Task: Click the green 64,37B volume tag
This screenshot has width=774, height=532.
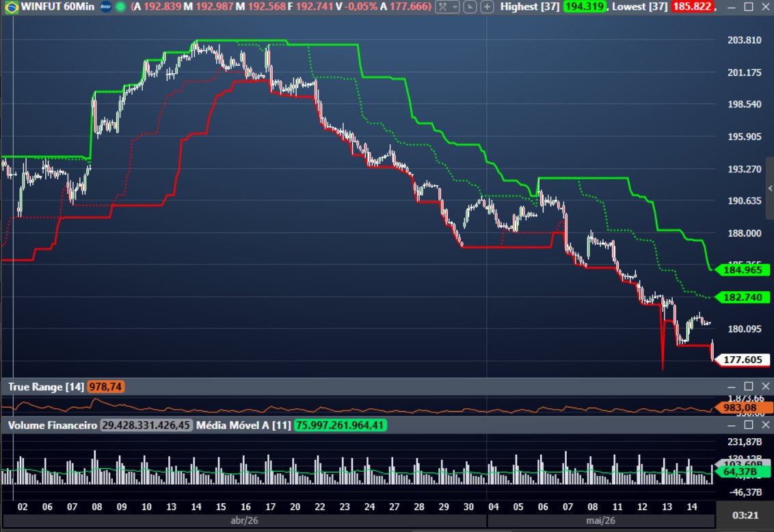Action: point(742,472)
